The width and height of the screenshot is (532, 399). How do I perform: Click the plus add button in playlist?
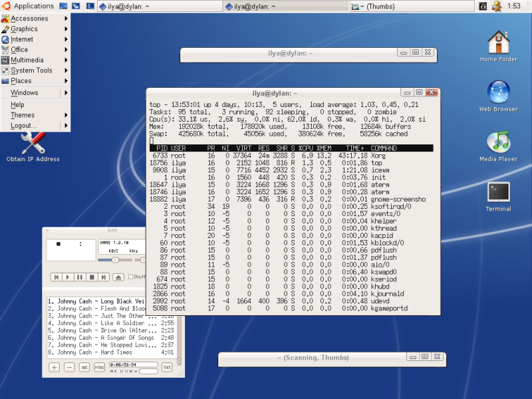[x=55, y=367]
